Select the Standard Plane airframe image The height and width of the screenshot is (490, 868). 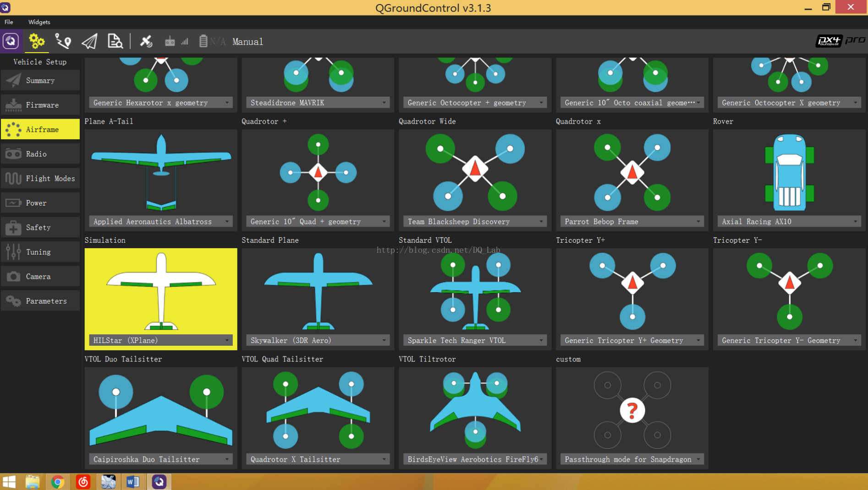318,291
